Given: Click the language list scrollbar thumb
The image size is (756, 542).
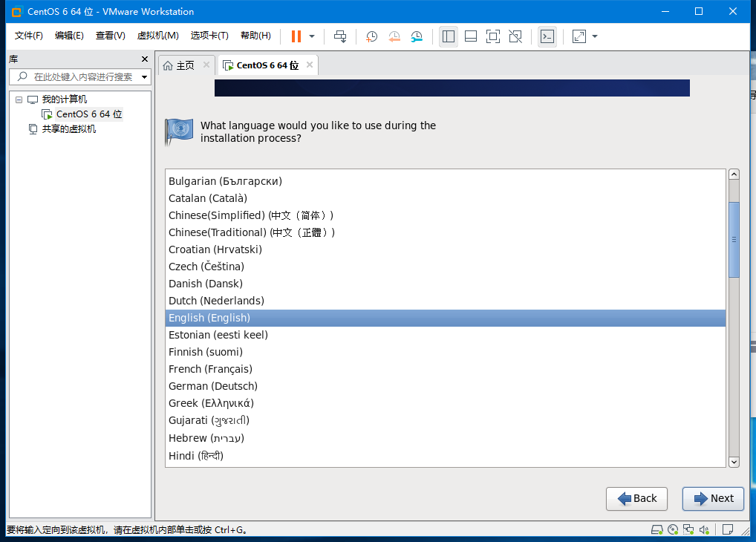Looking at the screenshot, I should coord(734,239).
